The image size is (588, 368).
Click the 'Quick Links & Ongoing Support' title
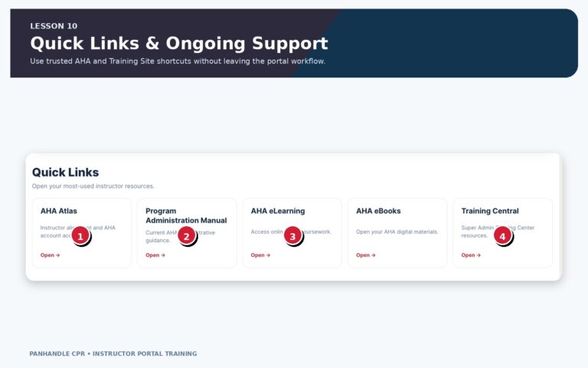179,43
